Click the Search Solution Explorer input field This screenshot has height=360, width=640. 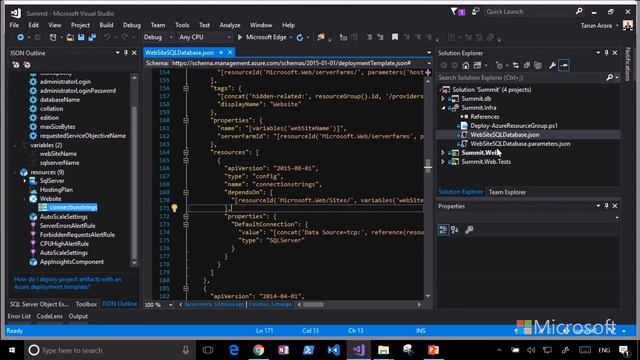click(x=521, y=78)
